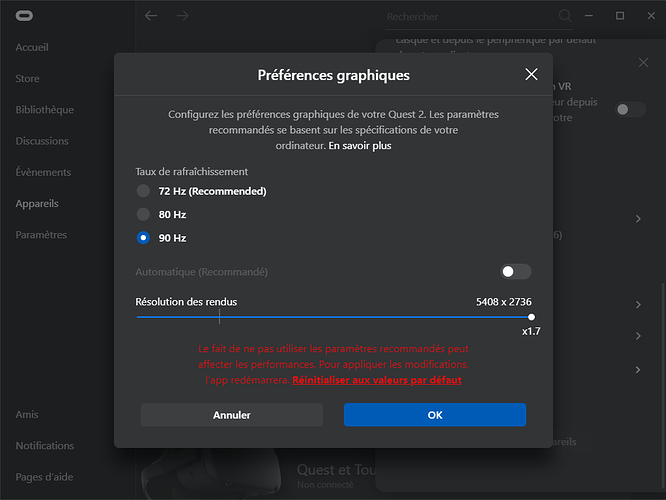Open the Bibliothèque sidebar section
This screenshot has height=500, width=666.
coord(44,110)
